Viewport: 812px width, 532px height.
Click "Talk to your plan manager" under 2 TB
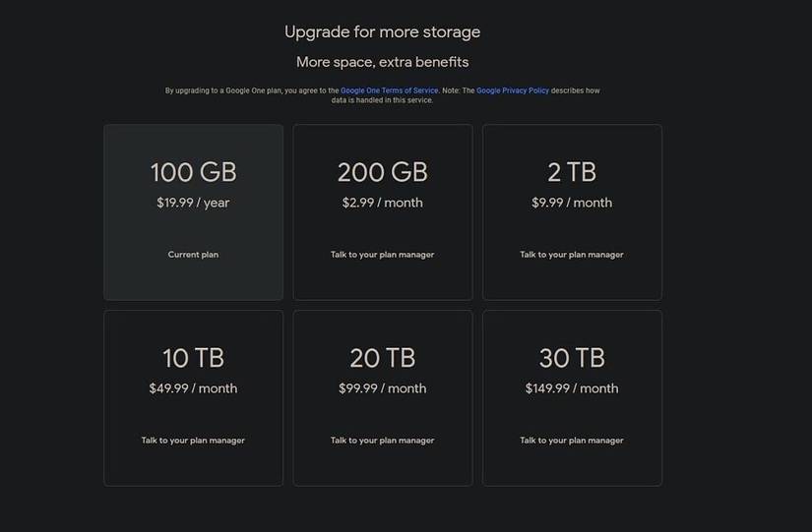[x=572, y=255]
